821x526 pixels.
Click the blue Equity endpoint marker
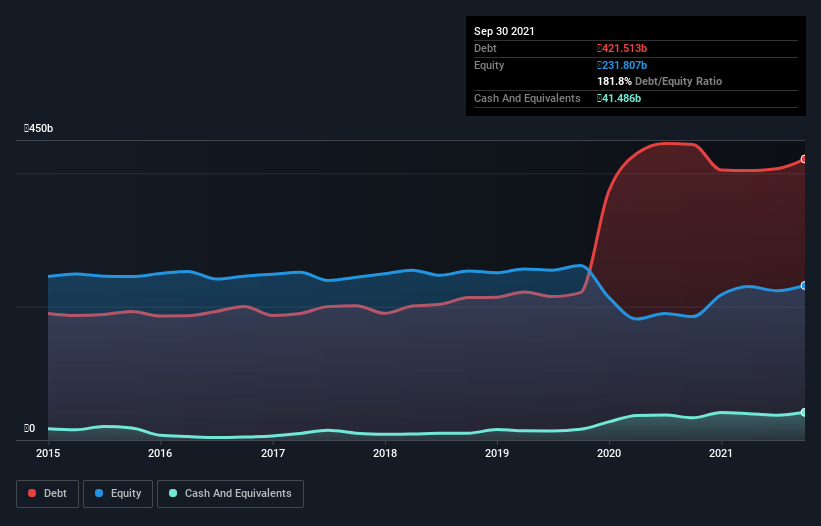pyautogui.click(x=804, y=285)
